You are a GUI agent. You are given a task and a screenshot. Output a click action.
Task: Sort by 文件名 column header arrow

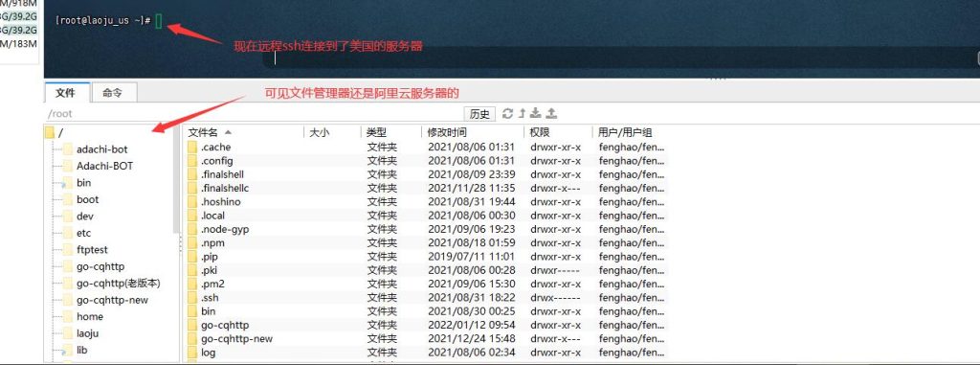[x=228, y=133]
